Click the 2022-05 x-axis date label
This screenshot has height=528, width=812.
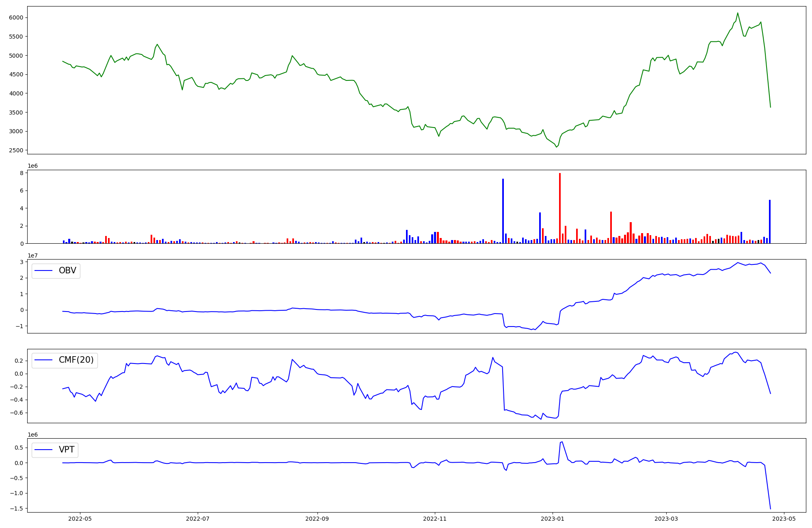(80, 519)
